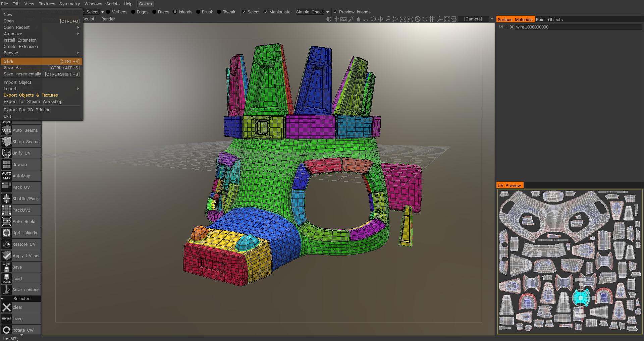Screen dimensions: 644x341
Task: Click the Save contour laser icon
Action: pyautogui.click(x=6, y=290)
